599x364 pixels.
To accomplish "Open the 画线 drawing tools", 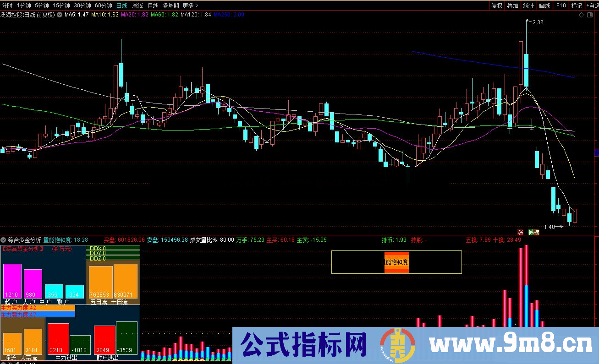I will [544, 5].
